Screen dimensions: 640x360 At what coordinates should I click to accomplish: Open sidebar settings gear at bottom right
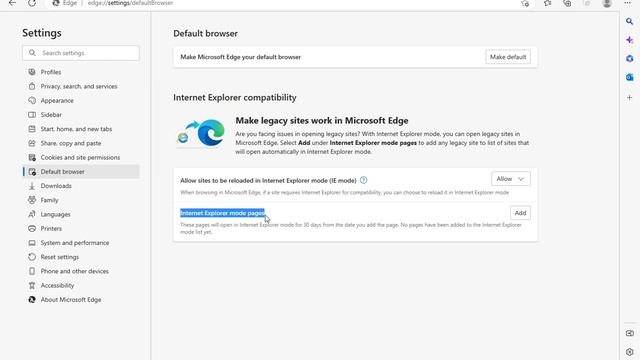pyautogui.click(x=629, y=351)
